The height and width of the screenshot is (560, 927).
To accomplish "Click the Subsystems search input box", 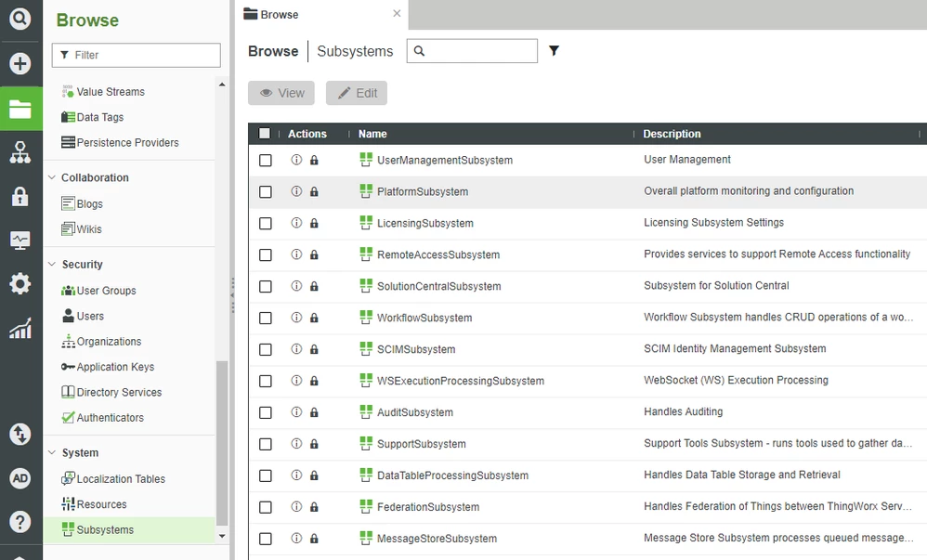I will click(473, 51).
